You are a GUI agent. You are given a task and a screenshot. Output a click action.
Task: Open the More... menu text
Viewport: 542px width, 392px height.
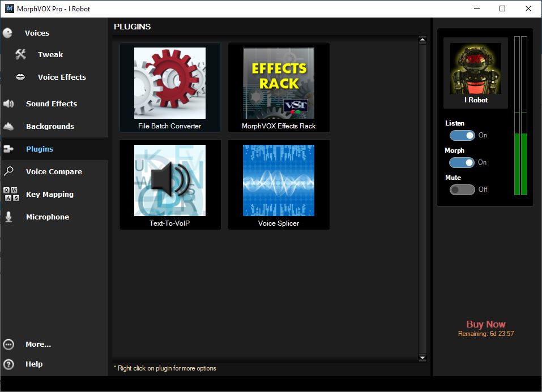(x=38, y=344)
